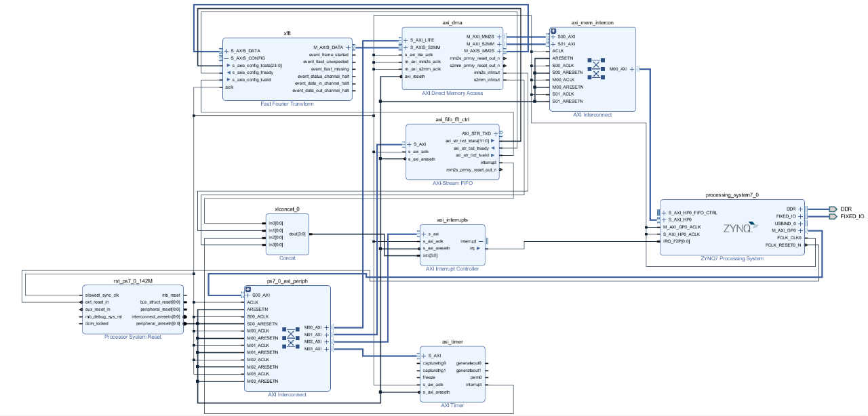Select dout[3:0] pin on xlconcat_0
This screenshot has height=416, width=868.
pos(298,234)
